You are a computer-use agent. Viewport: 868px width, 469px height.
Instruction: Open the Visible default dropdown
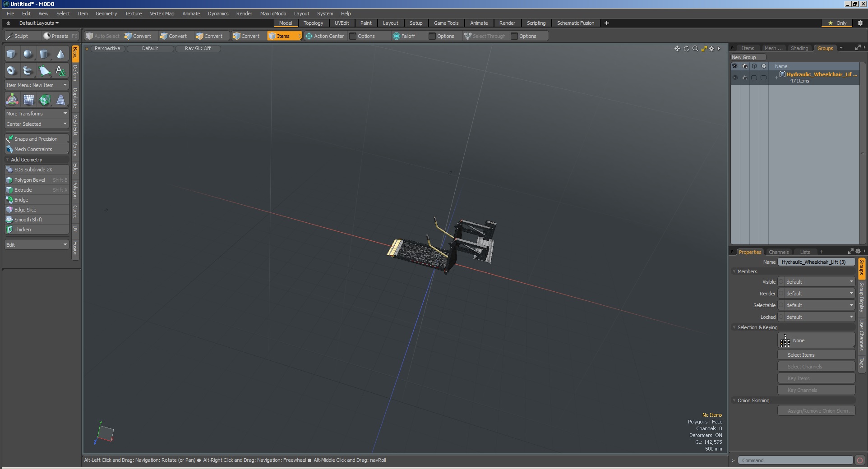point(817,282)
